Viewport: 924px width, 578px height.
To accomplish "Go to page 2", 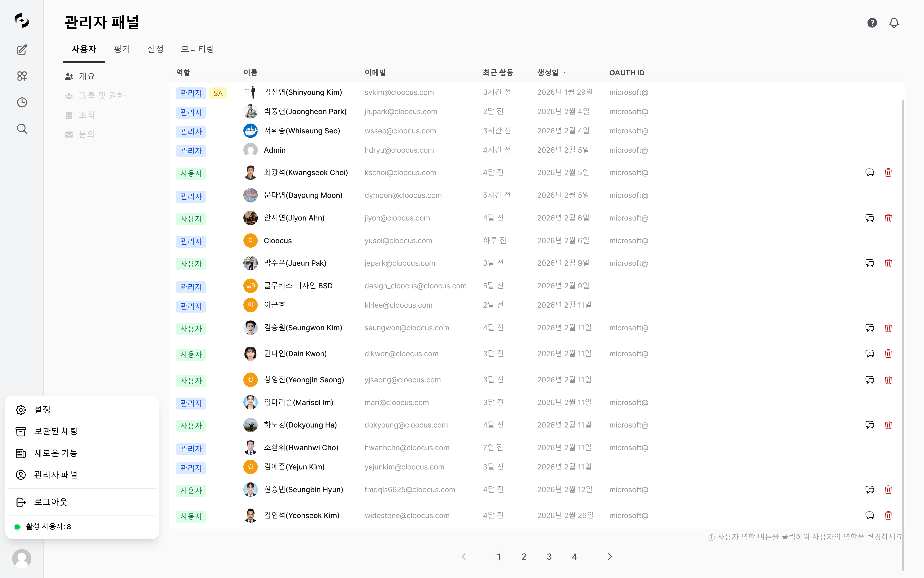I will tap(524, 557).
